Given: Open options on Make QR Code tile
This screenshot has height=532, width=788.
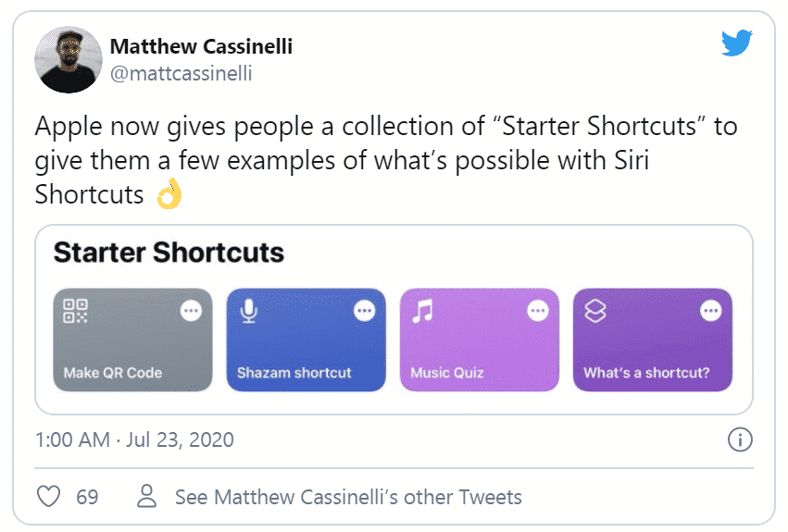Looking at the screenshot, I should click(x=191, y=313).
